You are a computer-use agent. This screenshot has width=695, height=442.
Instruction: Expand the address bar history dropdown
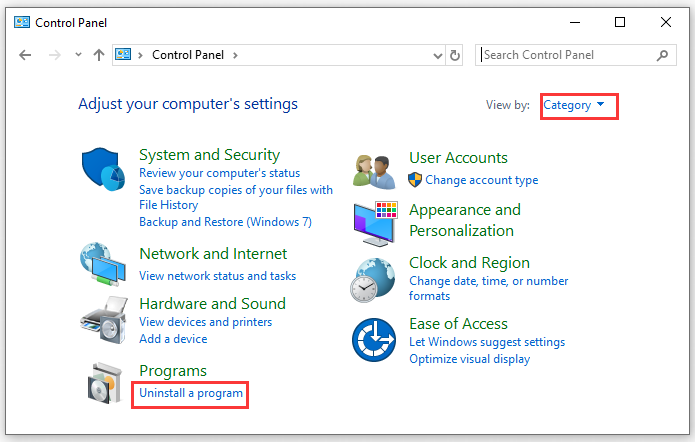437,55
